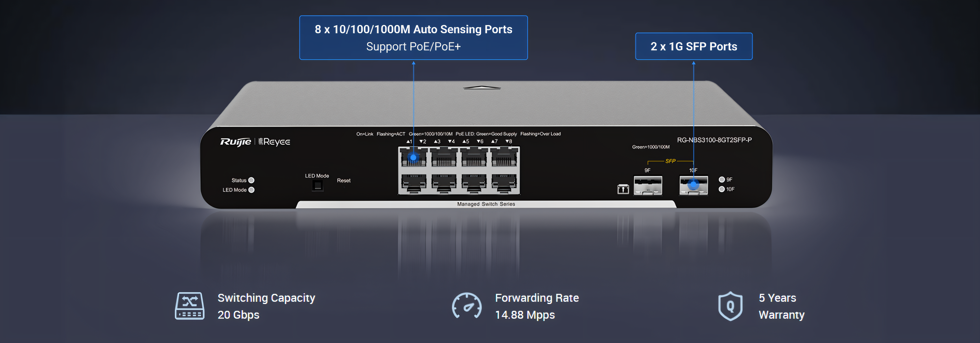This screenshot has height=343, width=980.
Task: Click the square LED Mode button
Action: 318,185
